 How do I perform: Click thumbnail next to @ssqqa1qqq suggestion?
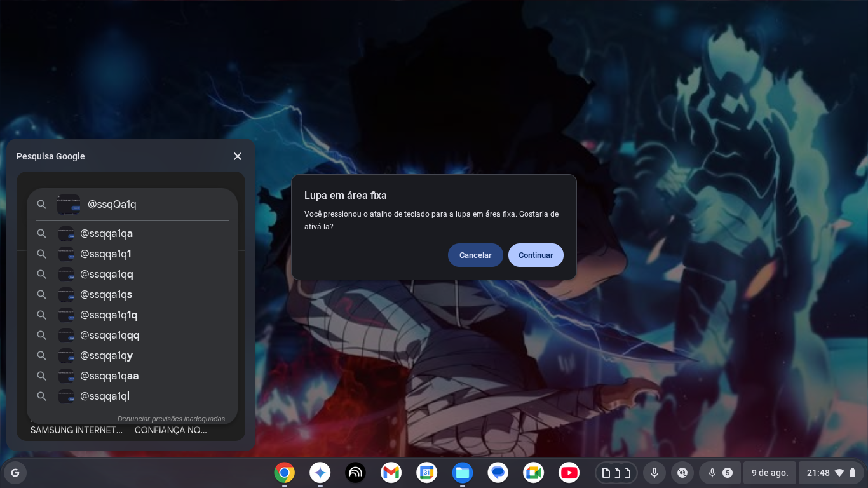point(66,335)
